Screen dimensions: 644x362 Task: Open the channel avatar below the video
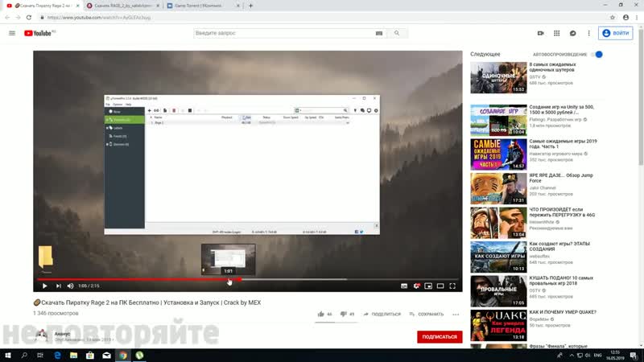[x=42, y=336]
